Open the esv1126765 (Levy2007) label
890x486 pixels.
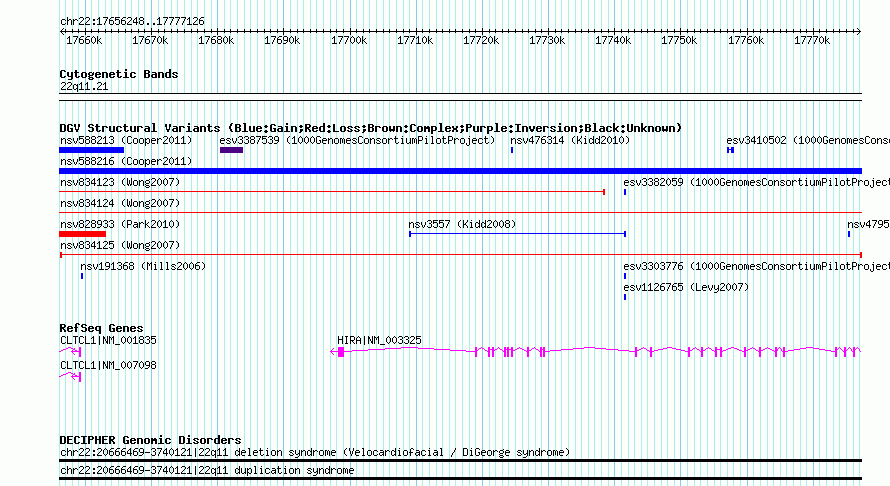click(686, 287)
